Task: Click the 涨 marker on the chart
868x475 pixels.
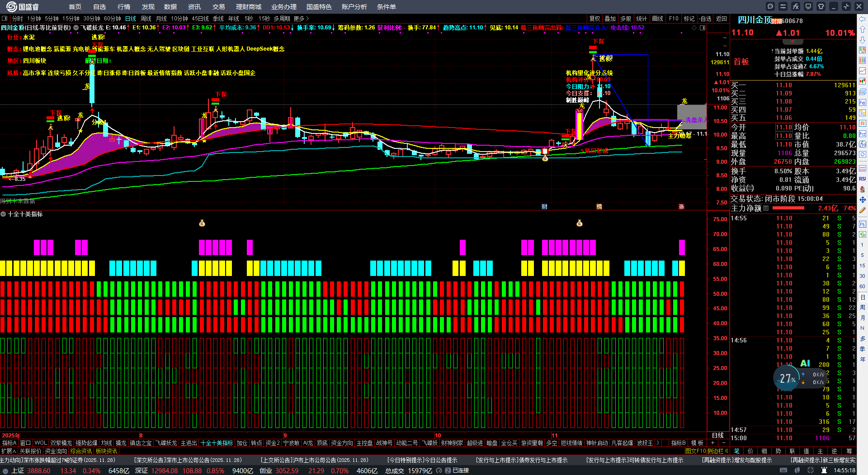Action: coord(681,207)
